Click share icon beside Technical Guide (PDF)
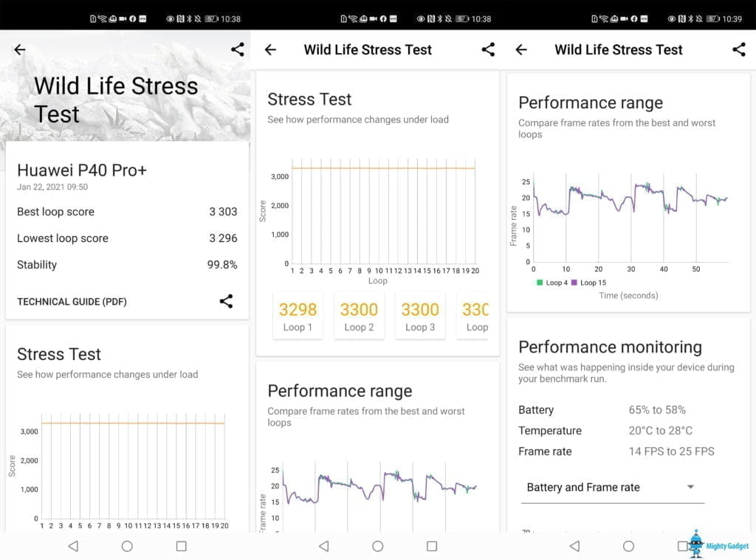This screenshot has width=756, height=560. click(227, 301)
